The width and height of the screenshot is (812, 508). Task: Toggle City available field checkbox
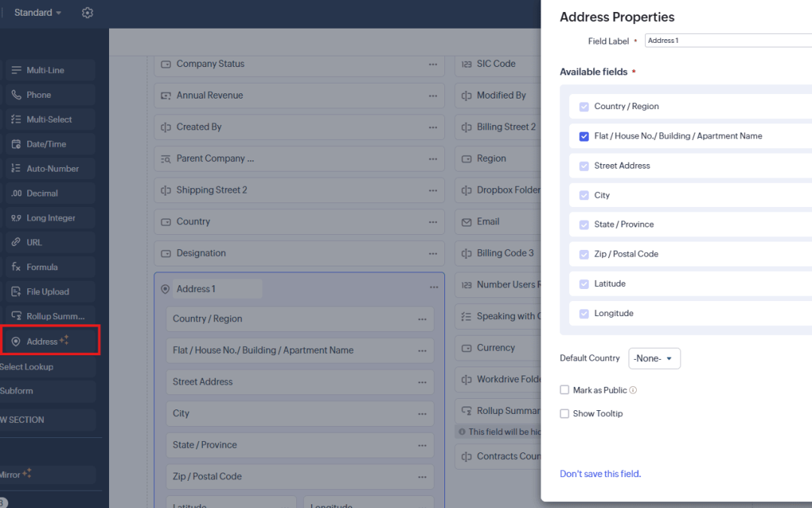(x=584, y=196)
